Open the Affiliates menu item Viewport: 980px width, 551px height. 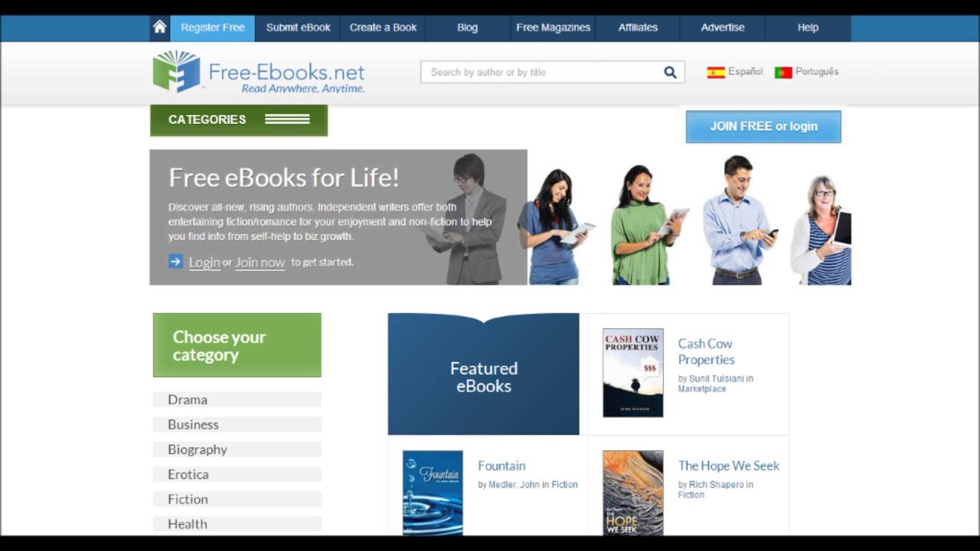coord(638,28)
